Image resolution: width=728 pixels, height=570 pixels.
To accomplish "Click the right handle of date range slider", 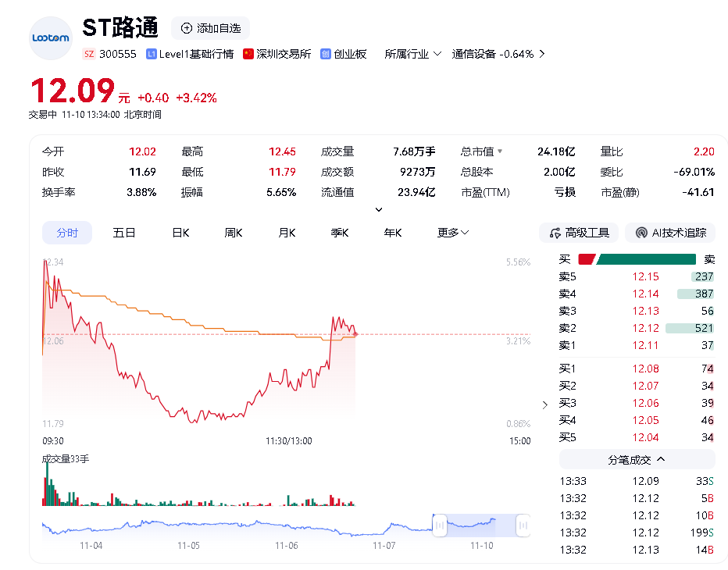I will click(x=523, y=525).
